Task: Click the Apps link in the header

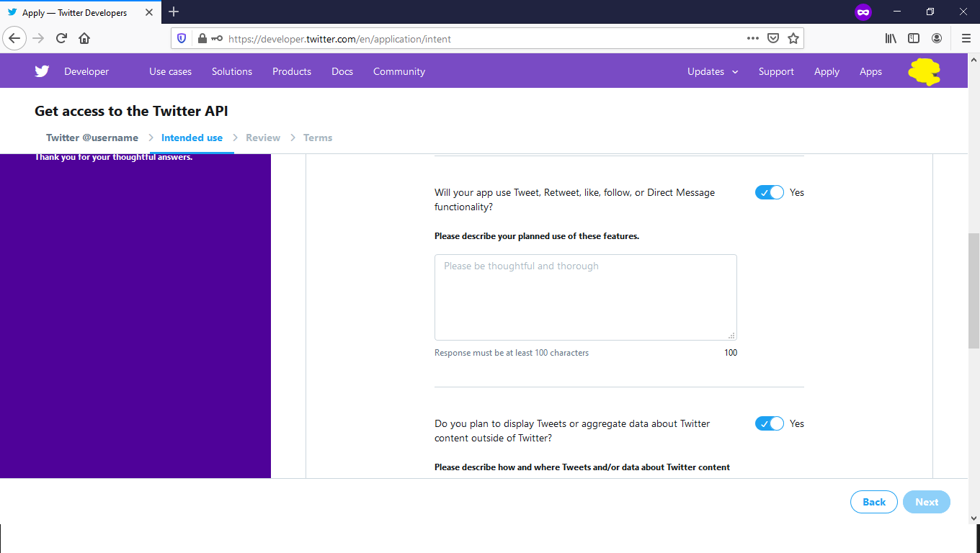Action: coord(870,71)
